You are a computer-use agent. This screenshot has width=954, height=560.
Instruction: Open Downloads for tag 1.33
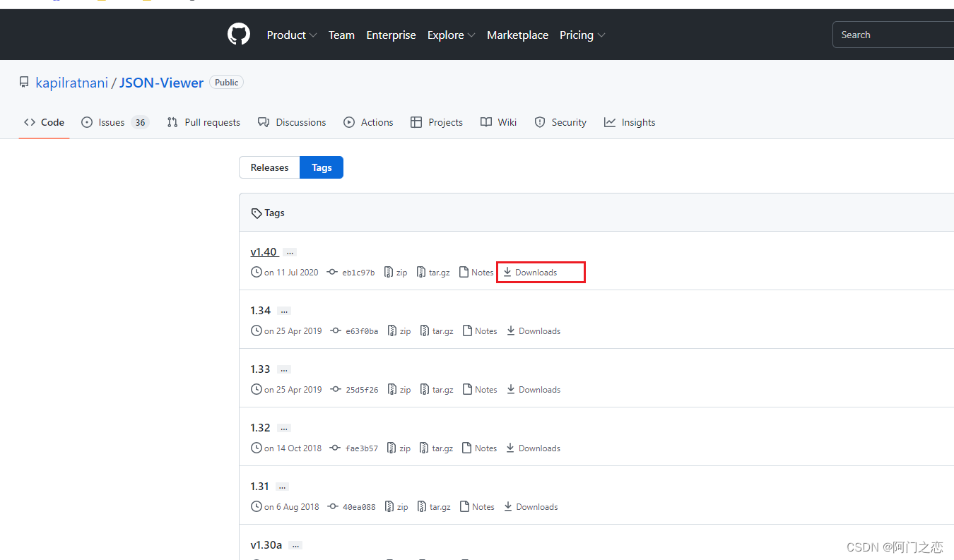click(x=534, y=390)
